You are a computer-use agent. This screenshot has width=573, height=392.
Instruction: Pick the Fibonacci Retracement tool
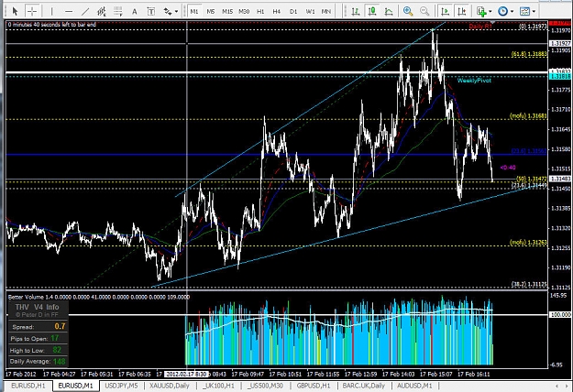[118, 12]
